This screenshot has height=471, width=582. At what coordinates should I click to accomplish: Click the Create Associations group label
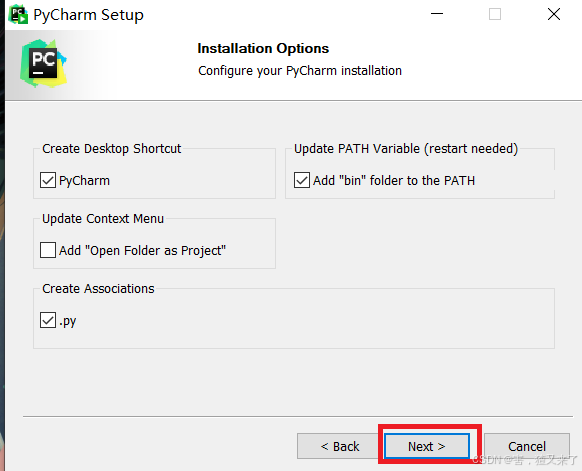click(98, 288)
